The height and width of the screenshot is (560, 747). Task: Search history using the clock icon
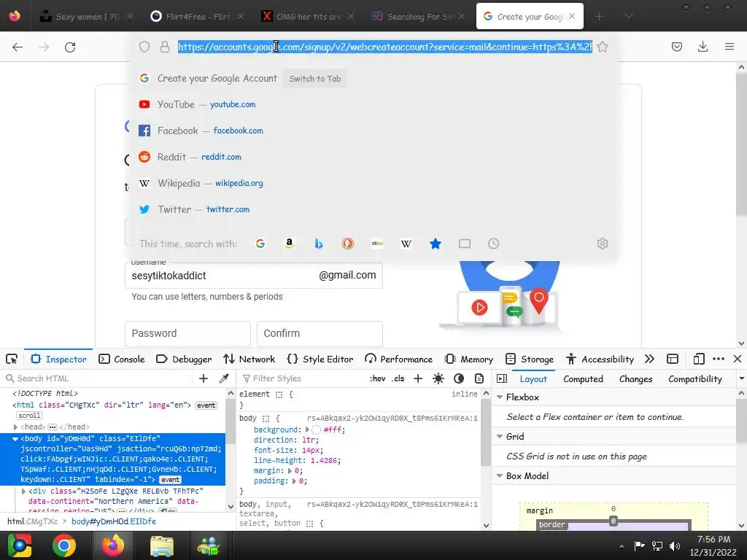494,244
